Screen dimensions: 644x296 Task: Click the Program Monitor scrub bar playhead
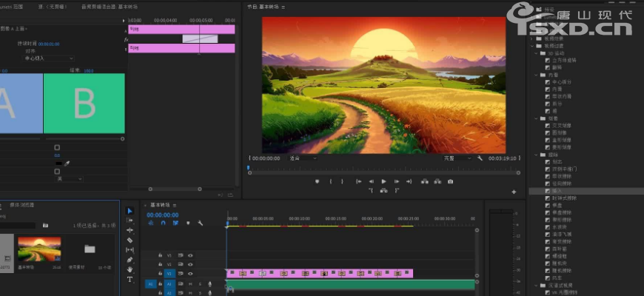click(248, 167)
